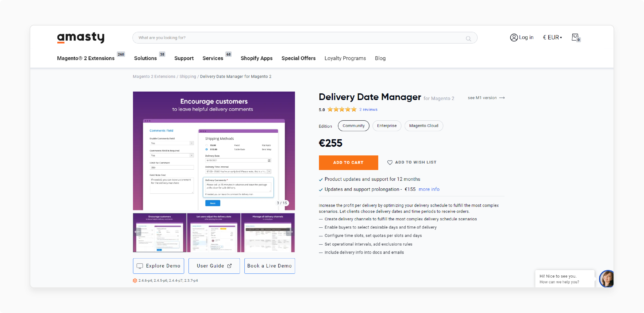The image size is (644, 313).
Task: Click the external link icon on User Guide
Action: tap(229, 266)
